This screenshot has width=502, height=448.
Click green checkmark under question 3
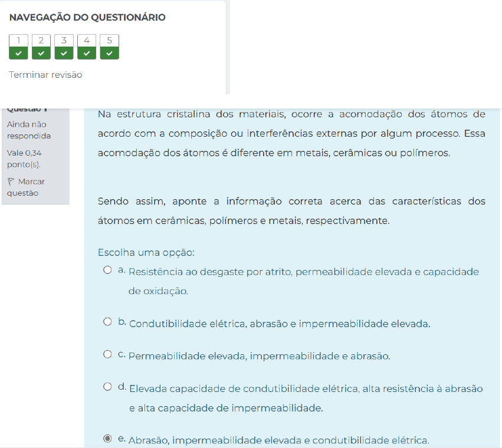[x=64, y=54]
